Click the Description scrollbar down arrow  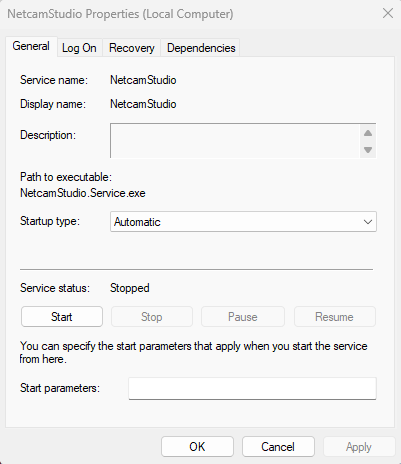pyautogui.click(x=368, y=150)
